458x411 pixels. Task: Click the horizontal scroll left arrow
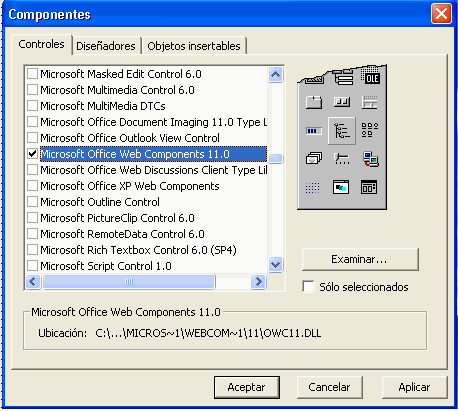coord(33,282)
